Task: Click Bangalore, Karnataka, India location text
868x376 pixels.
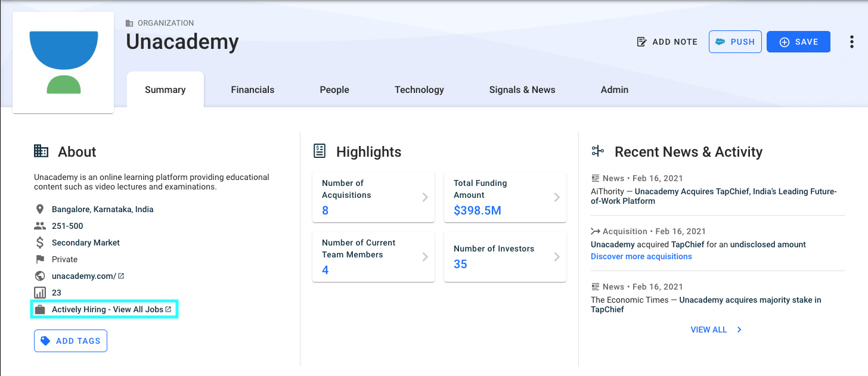Action: tap(103, 209)
